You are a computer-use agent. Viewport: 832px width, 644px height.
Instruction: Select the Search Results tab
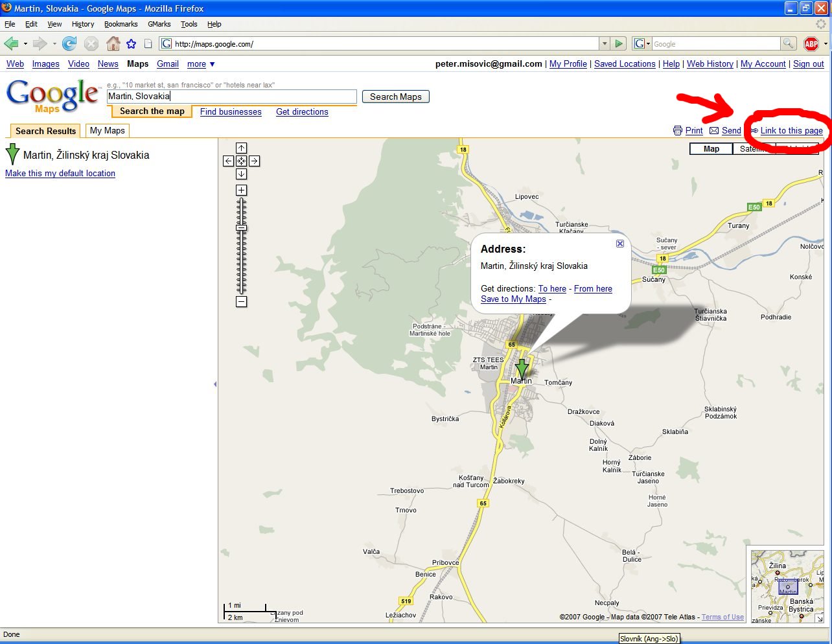coord(45,131)
